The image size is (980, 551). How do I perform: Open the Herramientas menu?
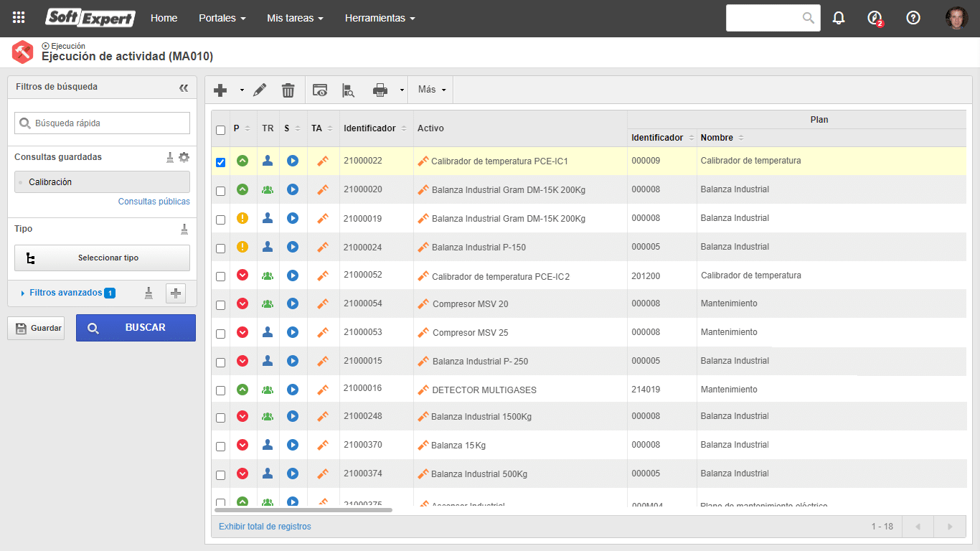(380, 18)
